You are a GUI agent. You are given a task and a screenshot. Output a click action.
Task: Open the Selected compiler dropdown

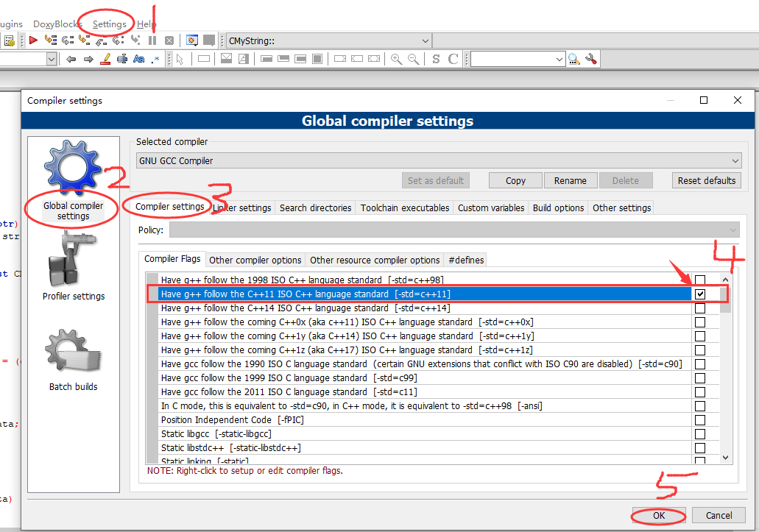click(732, 160)
